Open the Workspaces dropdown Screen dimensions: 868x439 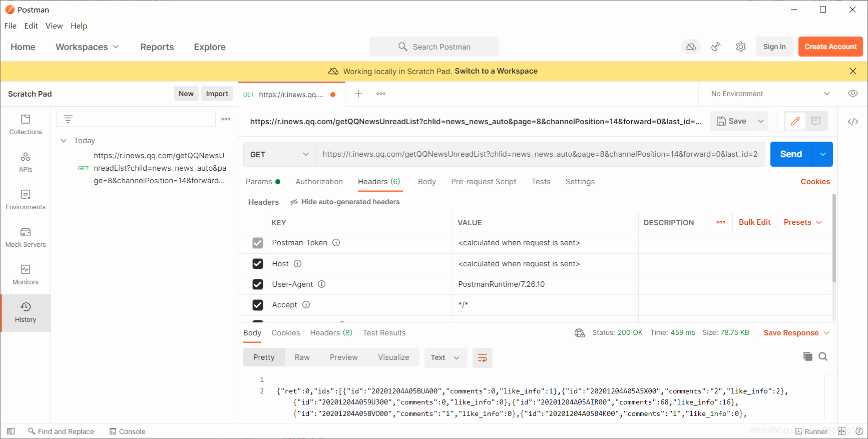[87, 47]
